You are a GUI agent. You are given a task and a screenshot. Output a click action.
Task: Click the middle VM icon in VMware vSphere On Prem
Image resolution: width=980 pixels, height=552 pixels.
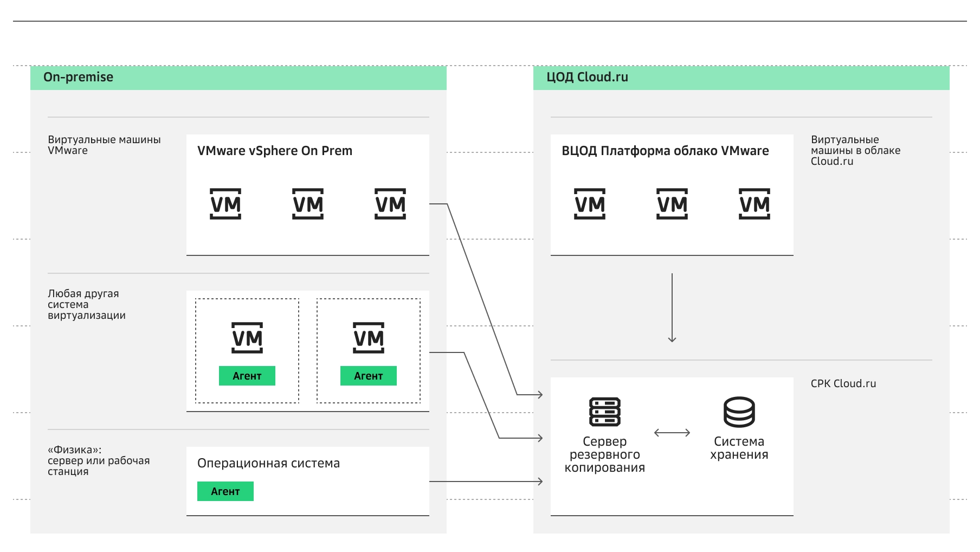308,204
